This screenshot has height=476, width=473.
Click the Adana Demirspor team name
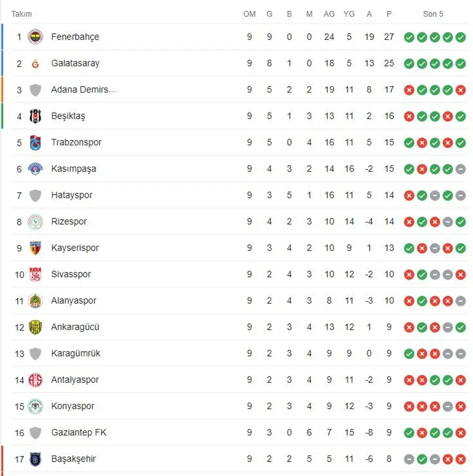click(83, 90)
